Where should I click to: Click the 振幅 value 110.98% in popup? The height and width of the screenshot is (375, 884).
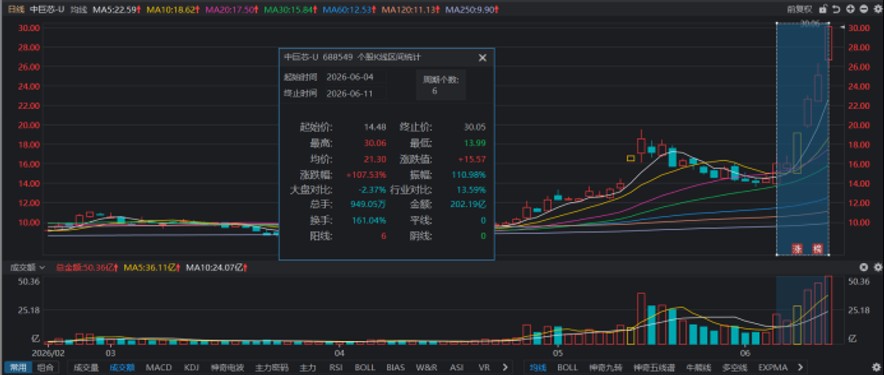coord(468,175)
